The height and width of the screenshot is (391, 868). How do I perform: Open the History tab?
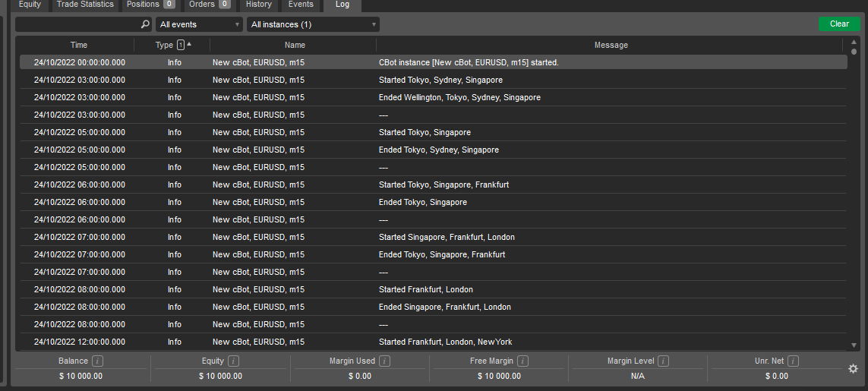pos(259,5)
